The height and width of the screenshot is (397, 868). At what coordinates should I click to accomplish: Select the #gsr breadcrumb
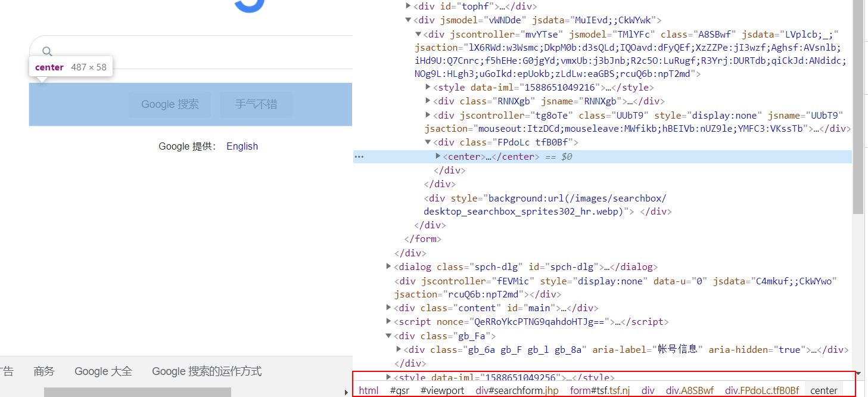pos(399,390)
